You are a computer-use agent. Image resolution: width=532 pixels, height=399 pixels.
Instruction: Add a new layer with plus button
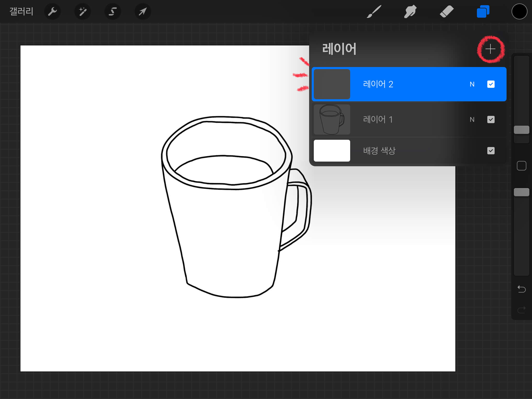pyautogui.click(x=490, y=49)
